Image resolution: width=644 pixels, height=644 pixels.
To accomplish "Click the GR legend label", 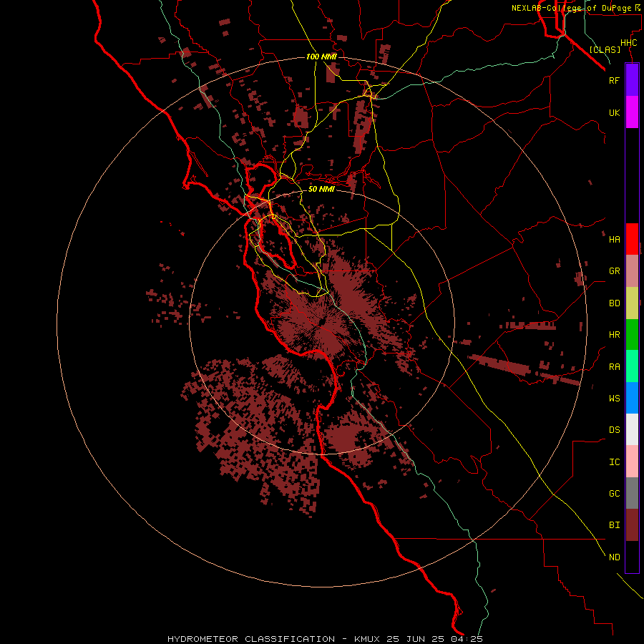I will [615, 271].
